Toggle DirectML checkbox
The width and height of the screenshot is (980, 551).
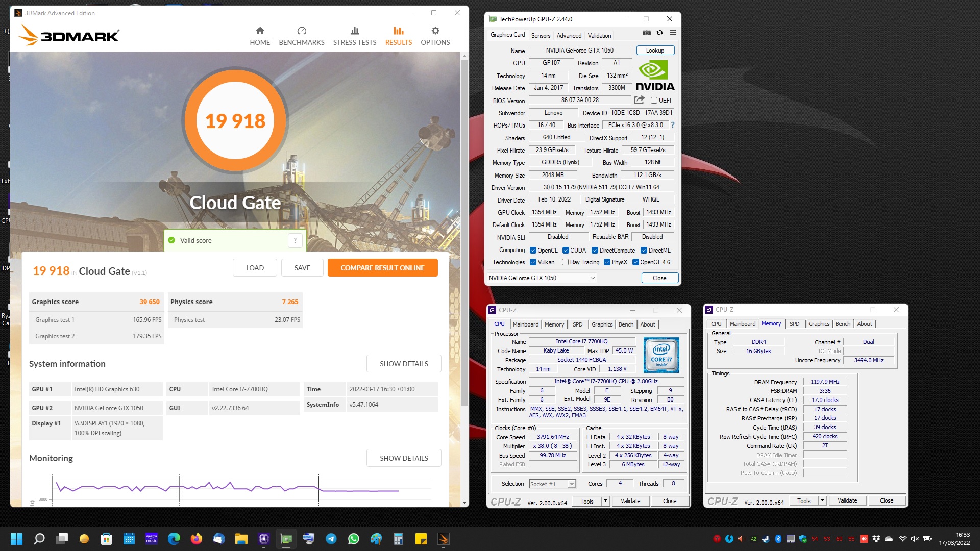point(644,251)
